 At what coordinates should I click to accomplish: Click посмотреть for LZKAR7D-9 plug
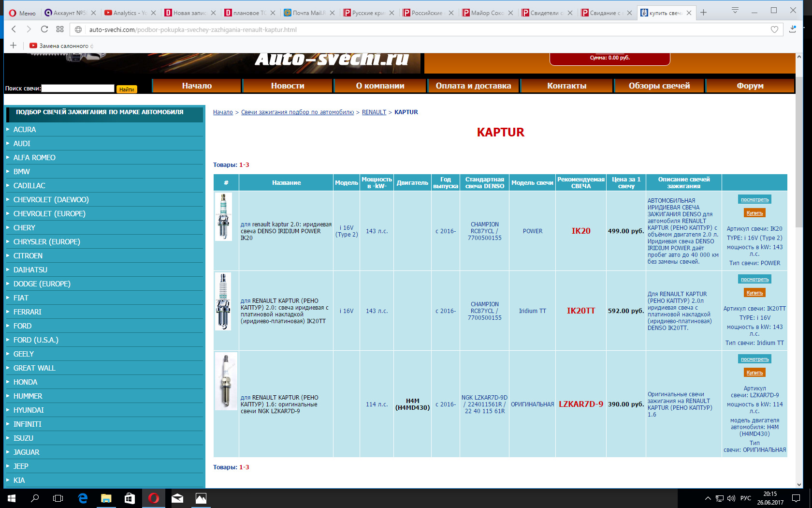(x=754, y=359)
